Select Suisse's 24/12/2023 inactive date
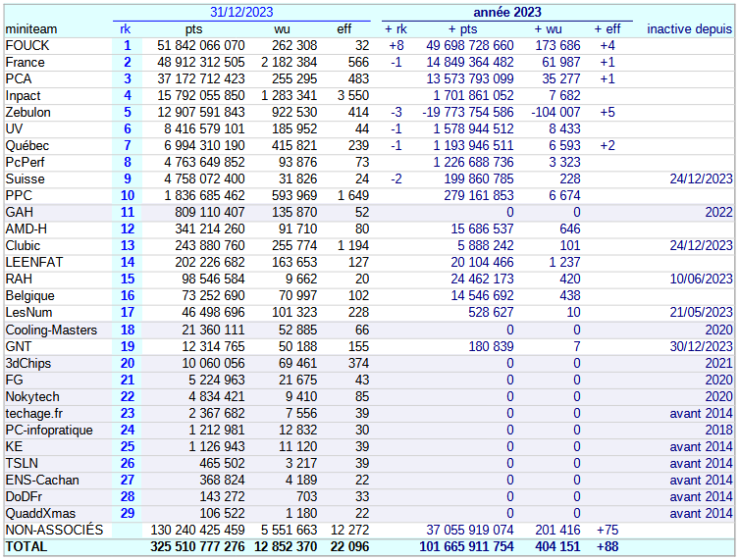Screen dimensions: 739x560 click(x=701, y=178)
